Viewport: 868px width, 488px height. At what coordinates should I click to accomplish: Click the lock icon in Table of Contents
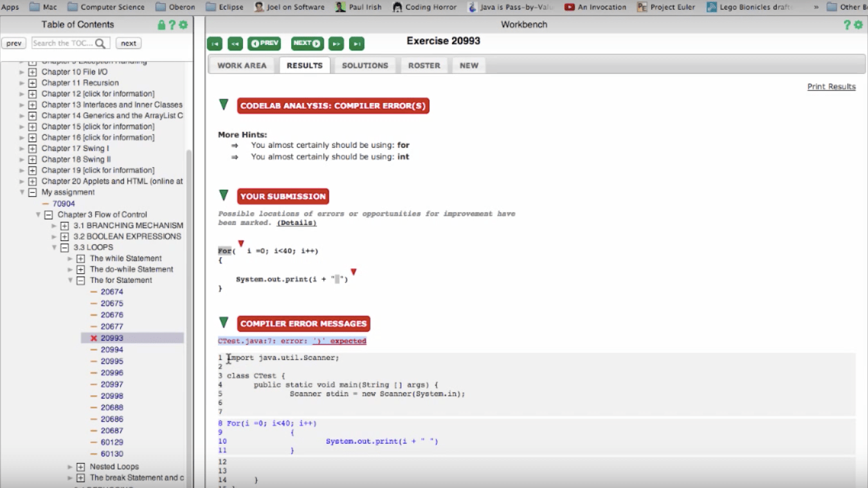point(161,25)
